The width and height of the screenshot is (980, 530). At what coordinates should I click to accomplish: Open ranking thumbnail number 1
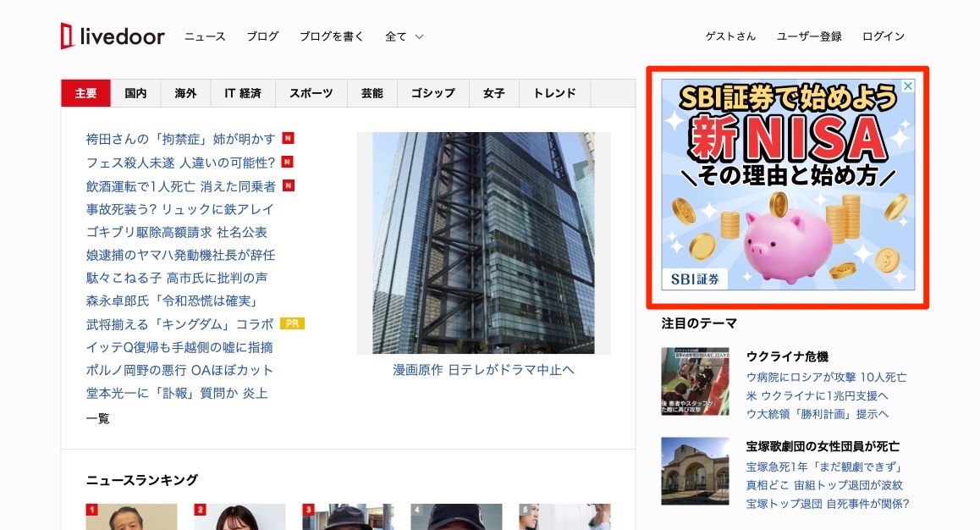click(131, 516)
